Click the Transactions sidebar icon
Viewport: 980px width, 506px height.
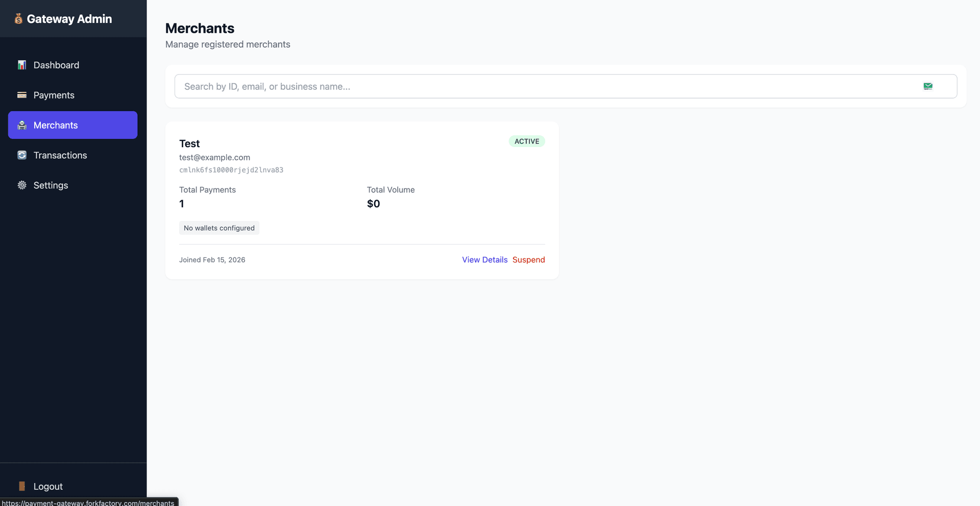[x=22, y=155]
